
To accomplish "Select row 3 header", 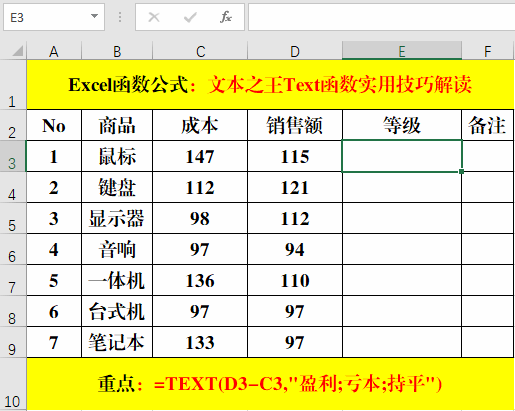I will click(13, 156).
